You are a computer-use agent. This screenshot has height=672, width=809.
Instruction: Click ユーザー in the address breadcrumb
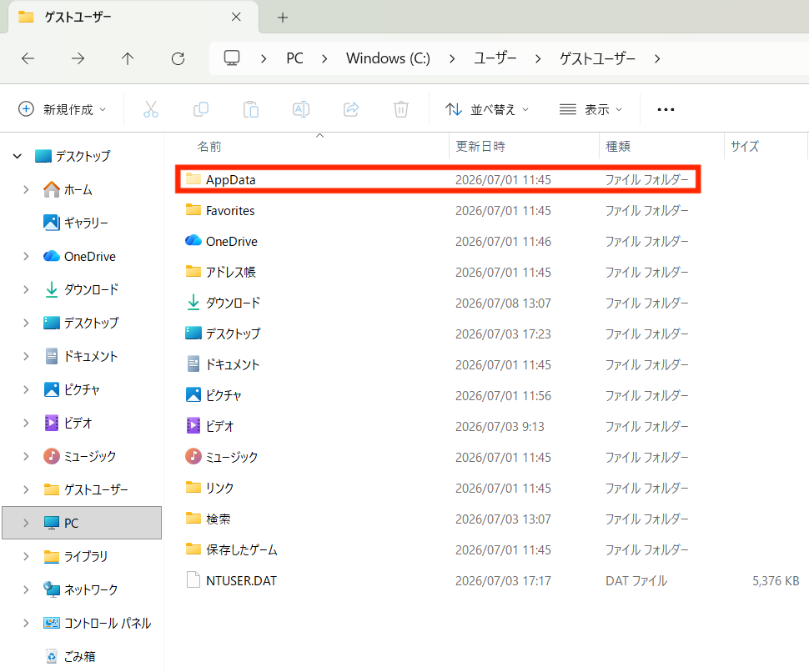[x=495, y=58]
